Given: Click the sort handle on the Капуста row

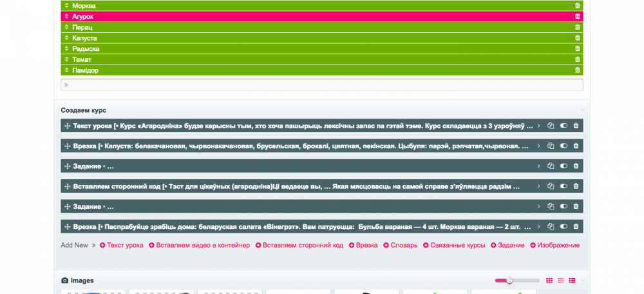Looking at the screenshot, I should 66,38.
